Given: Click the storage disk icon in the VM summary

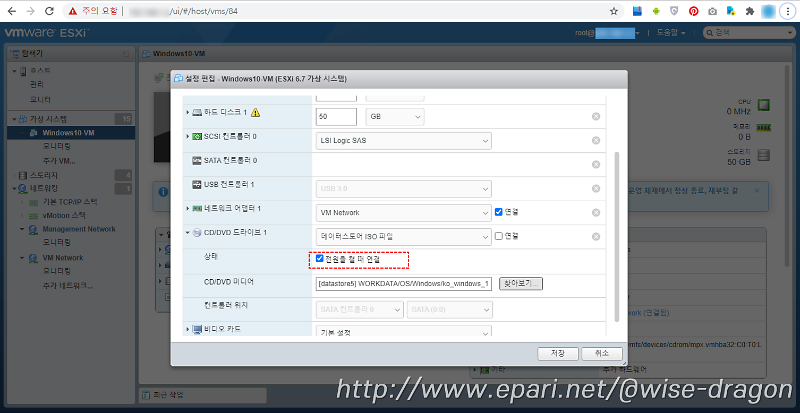Looking at the screenshot, I should click(763, 155).
